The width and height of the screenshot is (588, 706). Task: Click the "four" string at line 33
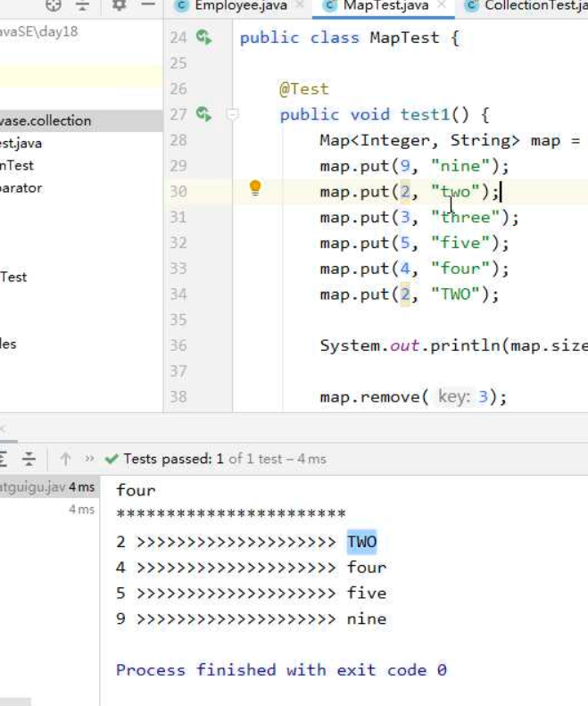pyautogui.click(x=460, y=269)
